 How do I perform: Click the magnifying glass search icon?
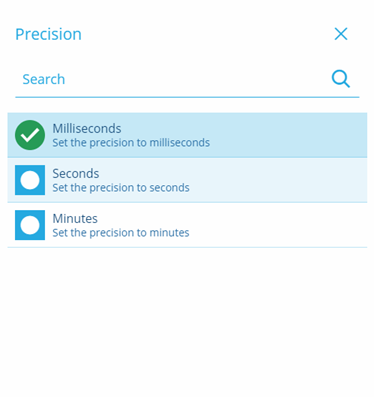pyautogui.click(x=341, y=79)
